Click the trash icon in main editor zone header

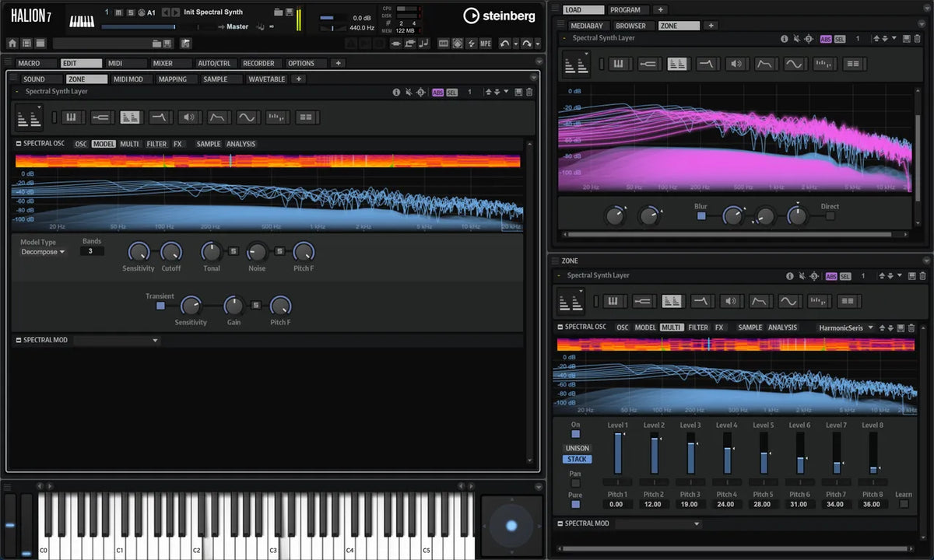pyautogui.click(x=529, y=92)
